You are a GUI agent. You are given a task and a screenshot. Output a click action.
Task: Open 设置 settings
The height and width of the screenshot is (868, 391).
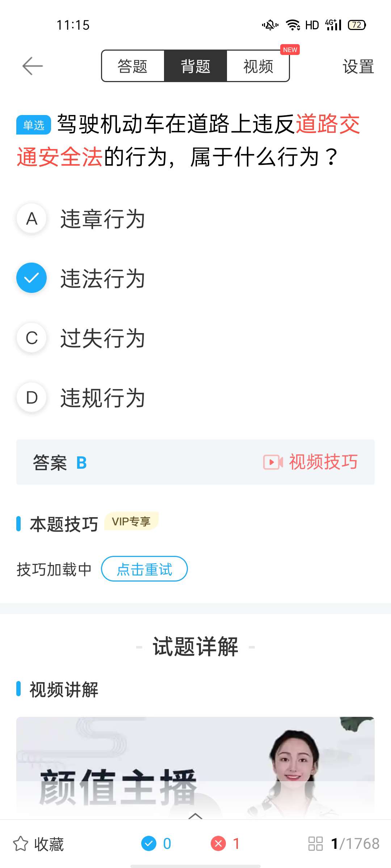click(358, 67)
